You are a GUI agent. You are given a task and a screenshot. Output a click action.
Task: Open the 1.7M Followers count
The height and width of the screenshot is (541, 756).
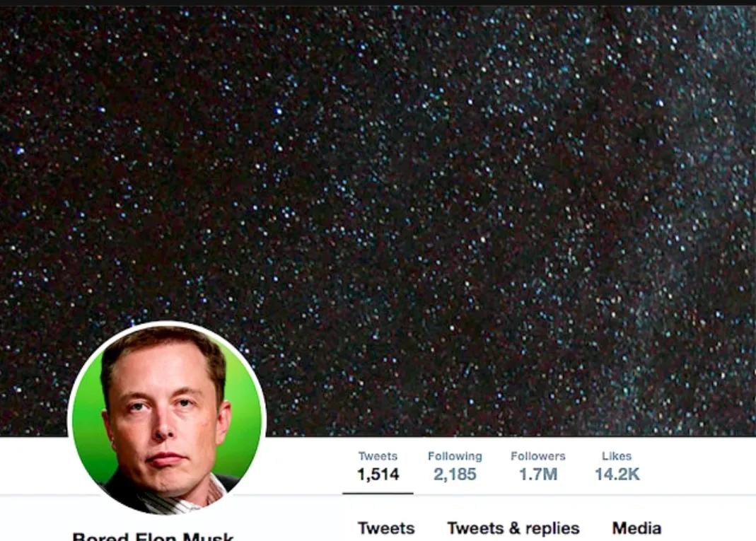coord(538,475)
